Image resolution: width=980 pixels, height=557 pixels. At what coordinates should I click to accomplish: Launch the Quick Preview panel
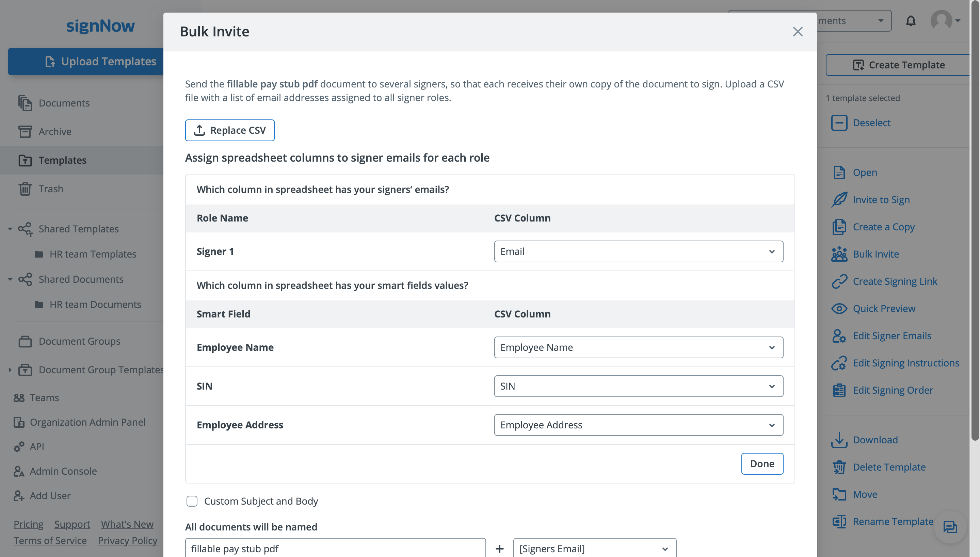tap(884, 308)
